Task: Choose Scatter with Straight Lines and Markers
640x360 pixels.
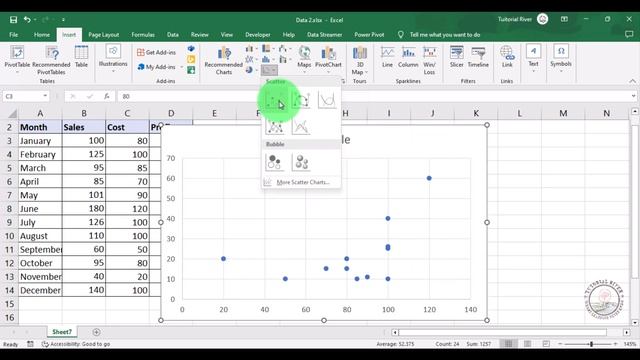Action: [x=275, y=127]
